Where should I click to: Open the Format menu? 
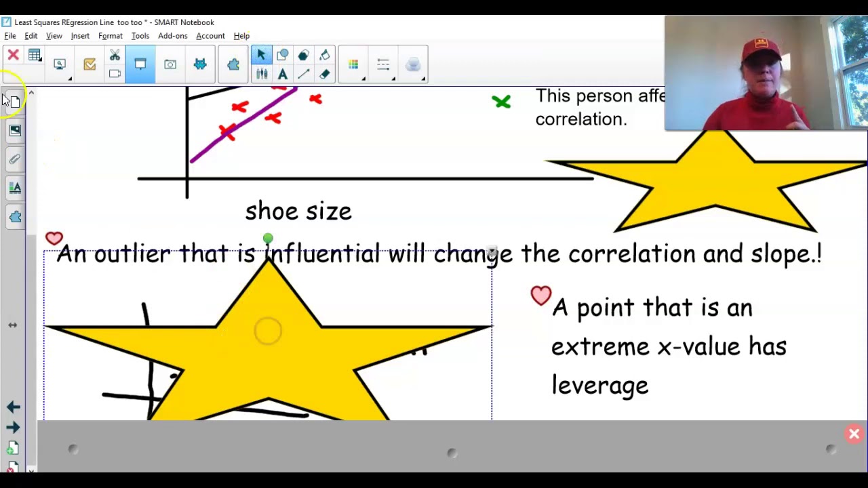point(111,36)
